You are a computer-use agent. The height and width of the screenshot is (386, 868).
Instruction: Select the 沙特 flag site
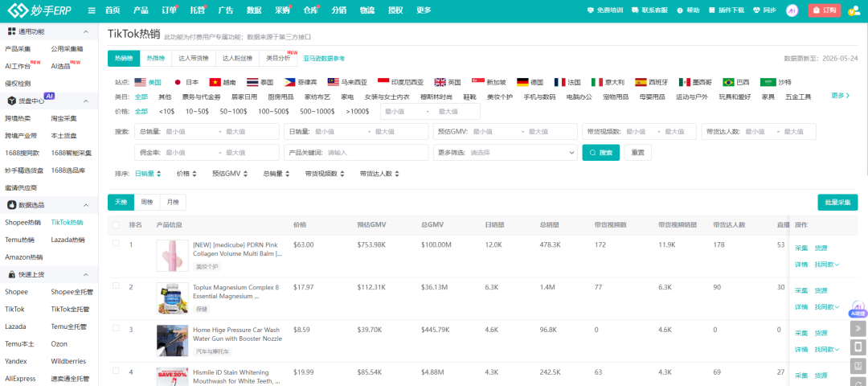pyautogui.click(x=776, y=83)
